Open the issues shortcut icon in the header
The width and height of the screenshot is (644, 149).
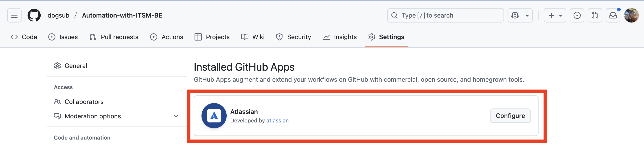[577, 15]
